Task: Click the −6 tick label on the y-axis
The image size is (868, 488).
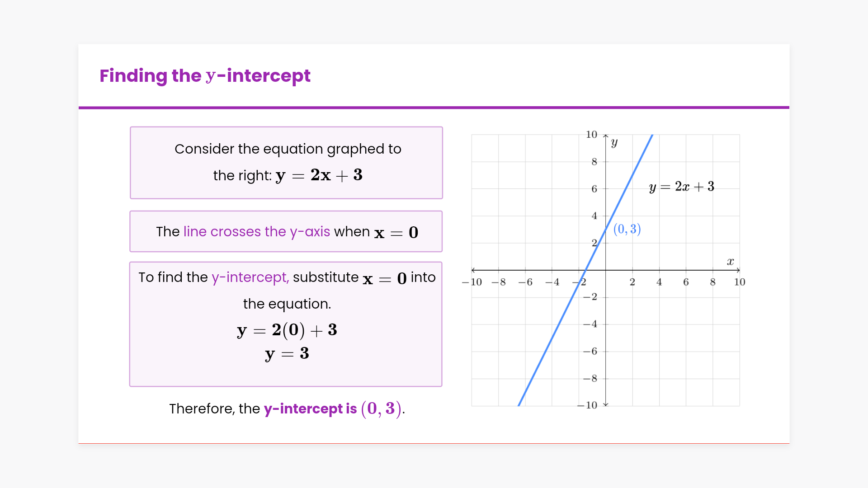Action: pos(590,352)
